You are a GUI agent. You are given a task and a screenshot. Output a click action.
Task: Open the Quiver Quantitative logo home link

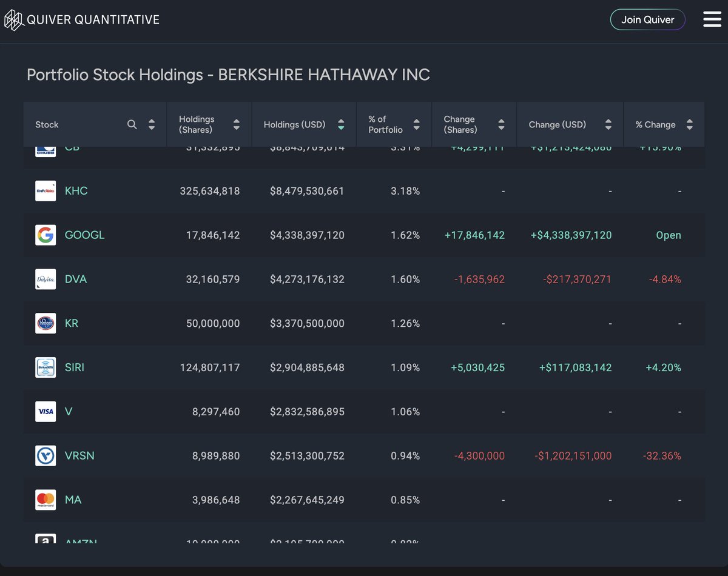pyautogui.click(x=82, y=19)
